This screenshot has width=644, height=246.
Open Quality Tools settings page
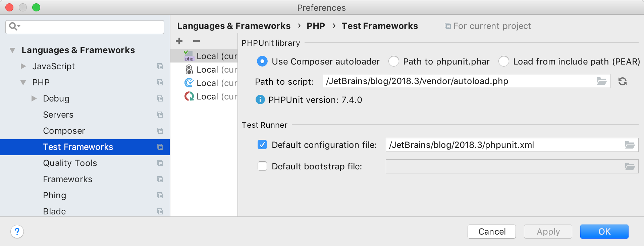point(70,163)
